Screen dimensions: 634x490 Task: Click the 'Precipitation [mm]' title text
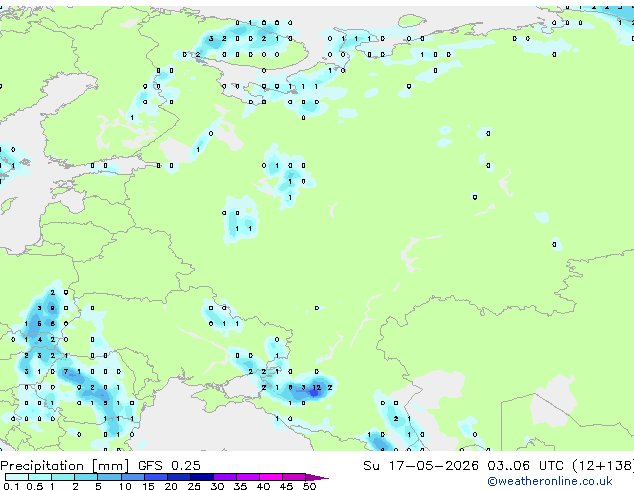coord(65,466)
